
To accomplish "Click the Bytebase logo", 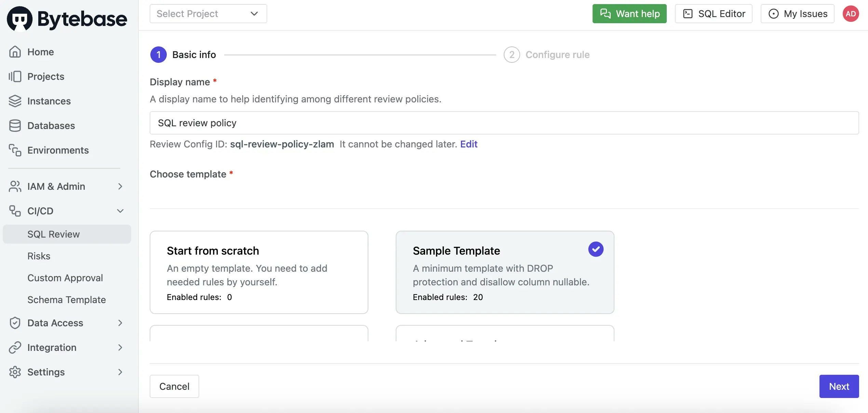I will click(x=67, y=18).
